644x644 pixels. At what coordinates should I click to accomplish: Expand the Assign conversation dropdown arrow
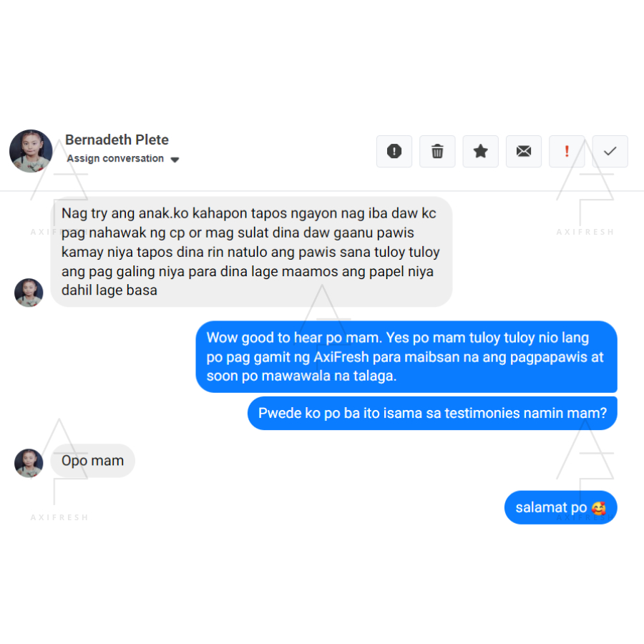(175, 160)
